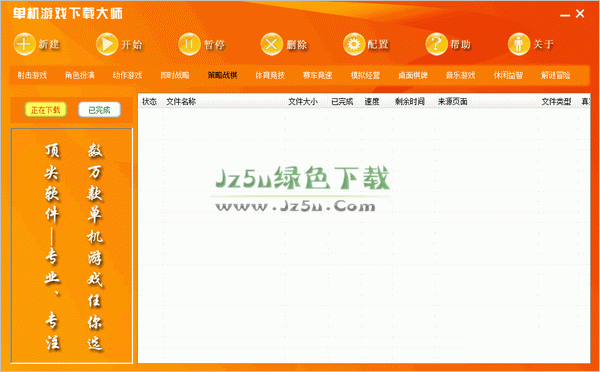The image size is (600, 372).
Task: Select the 即时战略 category tab
Action: tap(175, 75)
